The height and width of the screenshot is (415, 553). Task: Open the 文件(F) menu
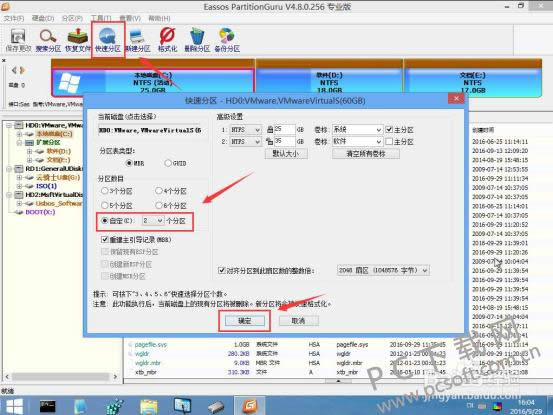(14, 18)
